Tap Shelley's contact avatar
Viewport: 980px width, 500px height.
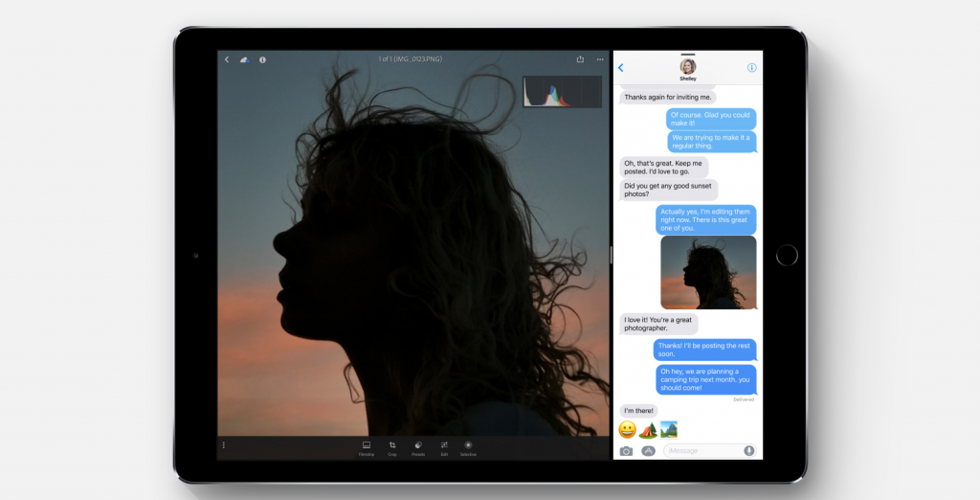click(x=687, y=66)
